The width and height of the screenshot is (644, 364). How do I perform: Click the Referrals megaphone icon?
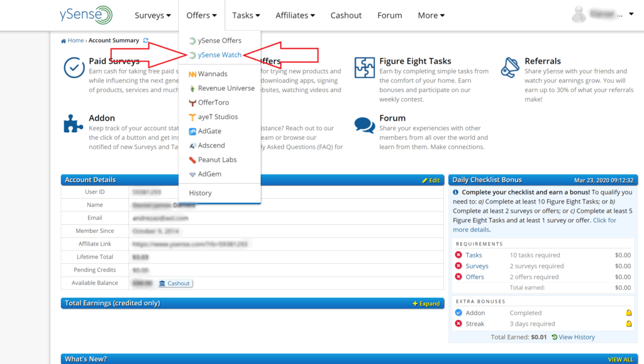coord(510,67)
